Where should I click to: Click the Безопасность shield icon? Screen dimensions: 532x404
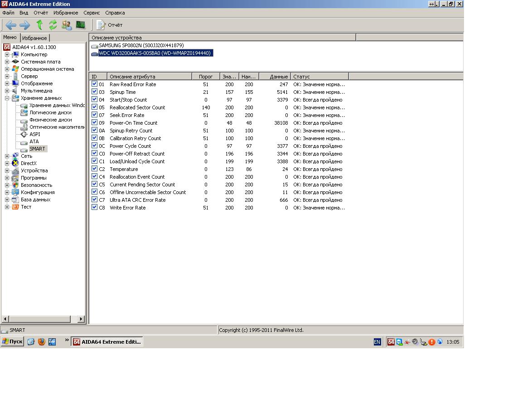click(15, 185)
